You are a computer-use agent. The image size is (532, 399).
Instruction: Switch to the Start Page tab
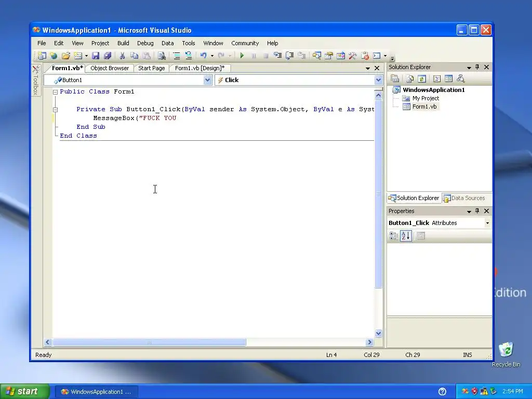pos(151,68)
